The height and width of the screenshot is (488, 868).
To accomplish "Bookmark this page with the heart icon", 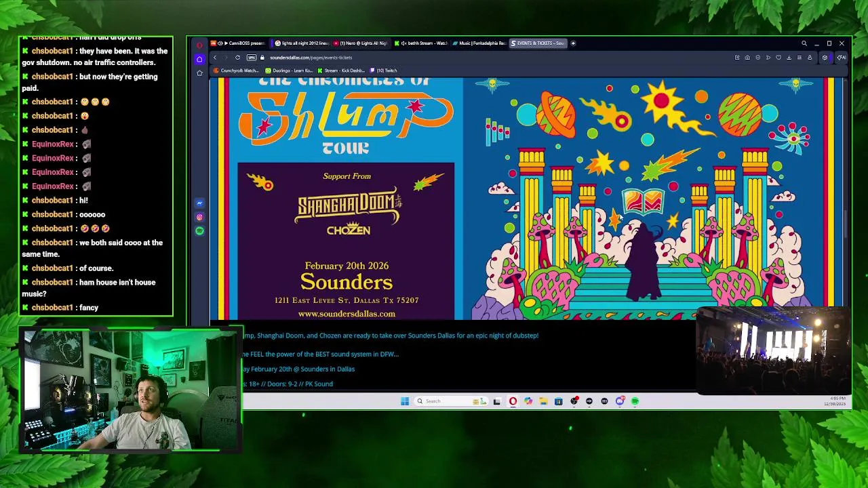I will pos(778,58).
